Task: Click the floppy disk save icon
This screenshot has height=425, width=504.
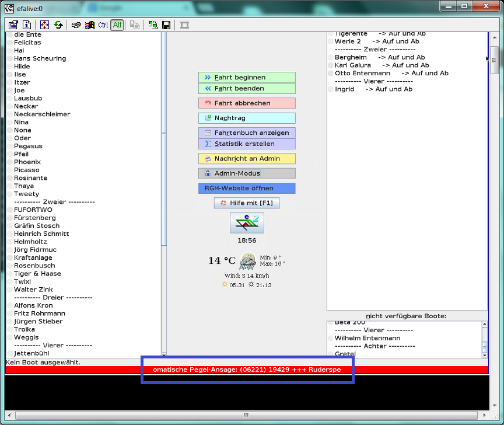Action: (166, 25)
